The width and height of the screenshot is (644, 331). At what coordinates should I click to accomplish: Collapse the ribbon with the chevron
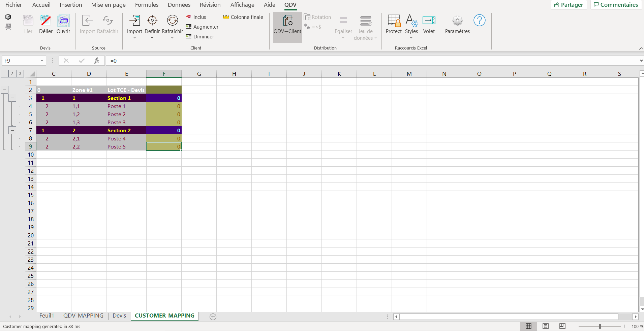[x=641, y=48]
